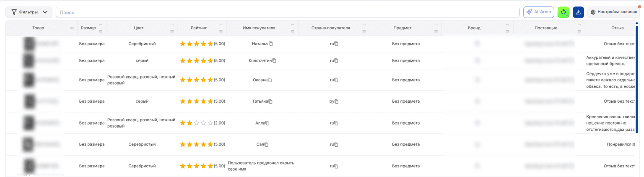Copy buyer name Алла with copy icon
644x177 pixels.
267,123
